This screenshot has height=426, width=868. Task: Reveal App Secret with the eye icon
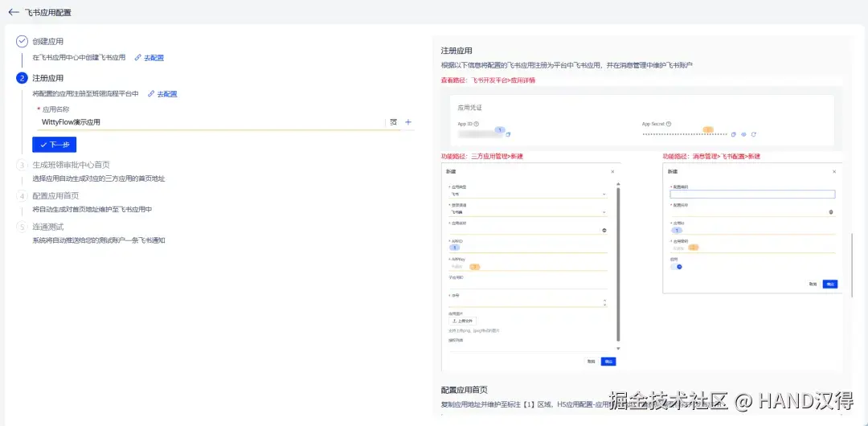(743, 134)
